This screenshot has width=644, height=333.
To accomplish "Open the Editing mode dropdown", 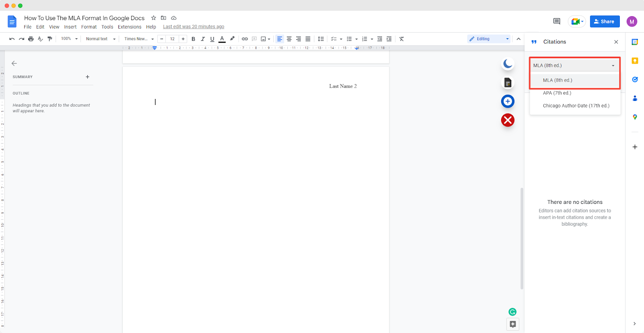I will (489, 39).
